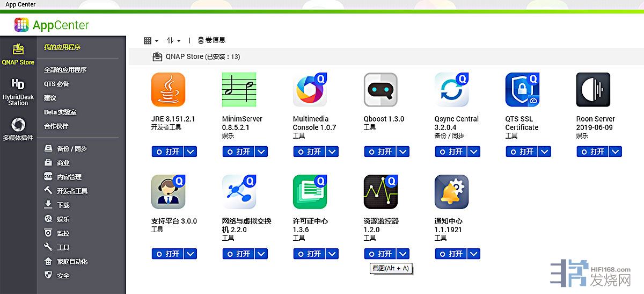Open the 开发者工具 category
Screen dimensions: 644x294
point(72,191)
